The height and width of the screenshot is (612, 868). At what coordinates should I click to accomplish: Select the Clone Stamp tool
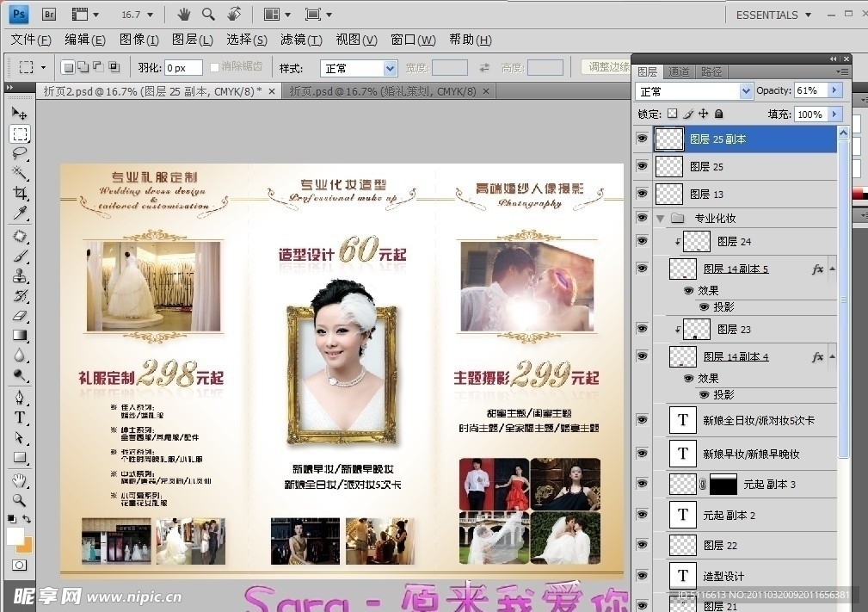pos(20,275)
